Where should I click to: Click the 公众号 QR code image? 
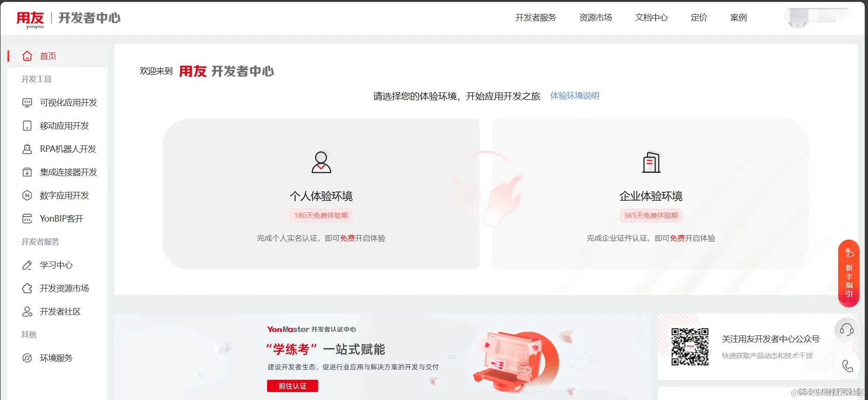tap(690, 347)
